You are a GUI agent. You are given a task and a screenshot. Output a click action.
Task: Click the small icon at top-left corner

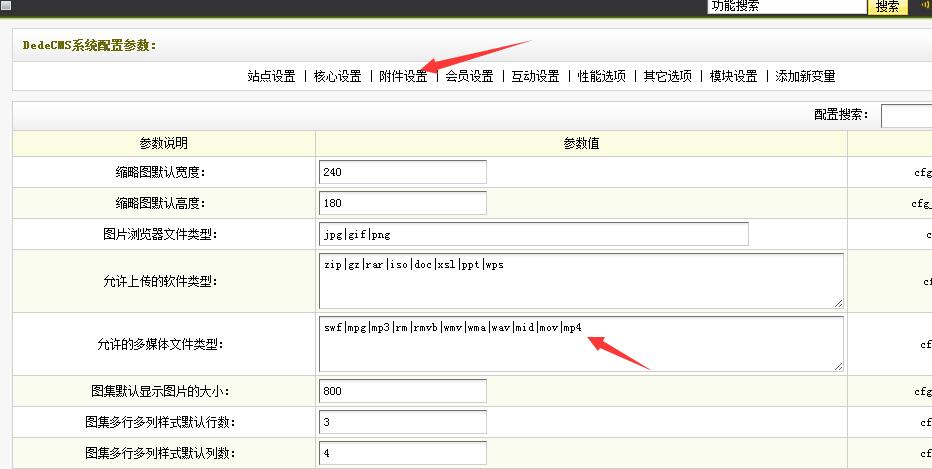(x=6, y=5)
